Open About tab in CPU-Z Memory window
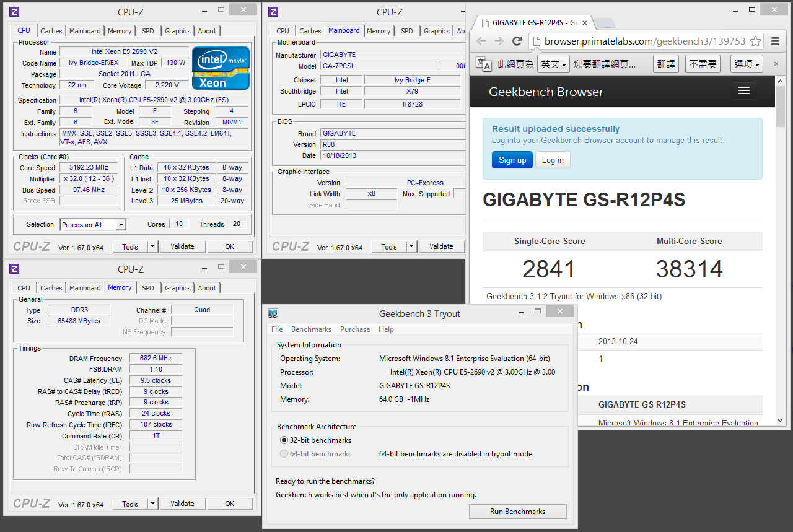 pyautogui.click(x=207, y=288)
